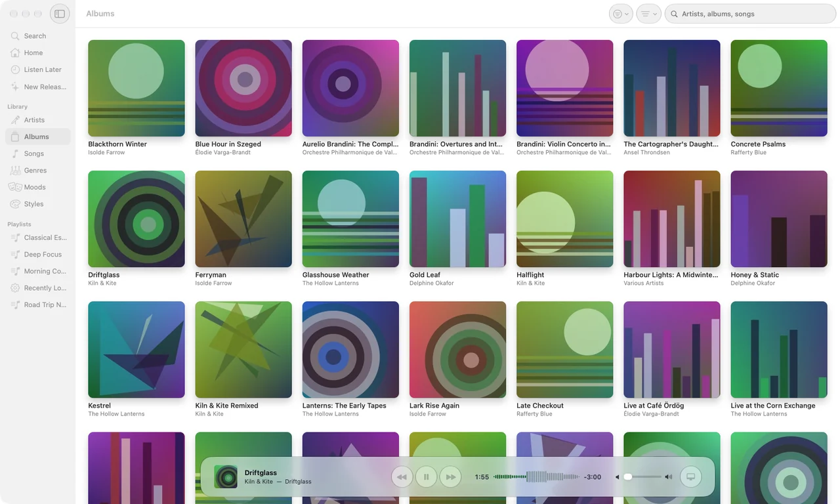Open the Ferryman album cover
Viewport: 840px width, 504px height.
243,219
